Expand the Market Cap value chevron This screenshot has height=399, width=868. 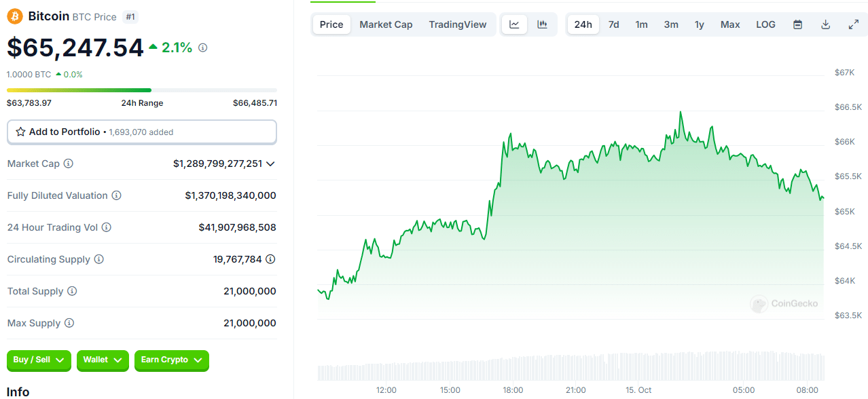[270, 164]
